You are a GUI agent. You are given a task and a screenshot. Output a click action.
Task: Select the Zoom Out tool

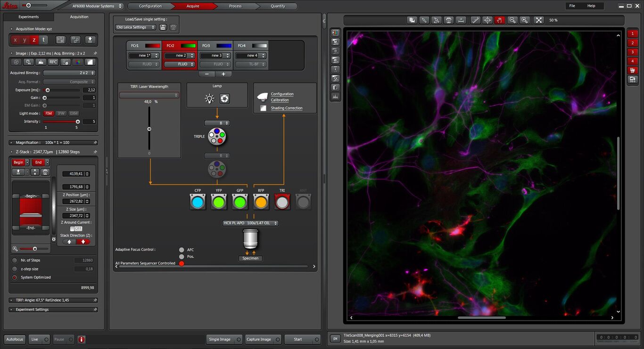click(x=512, y=20)
